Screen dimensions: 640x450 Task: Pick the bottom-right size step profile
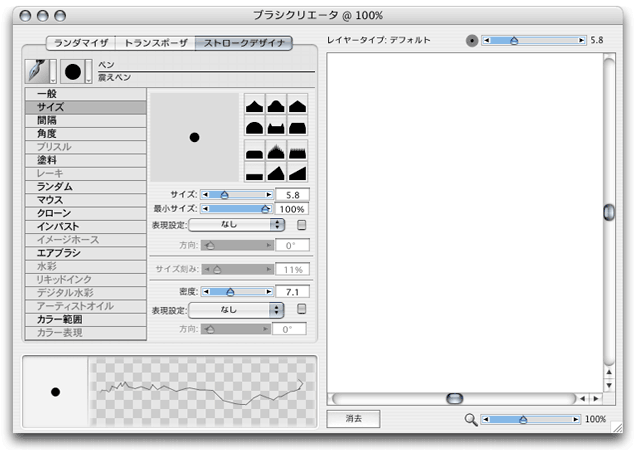point(298,173)
